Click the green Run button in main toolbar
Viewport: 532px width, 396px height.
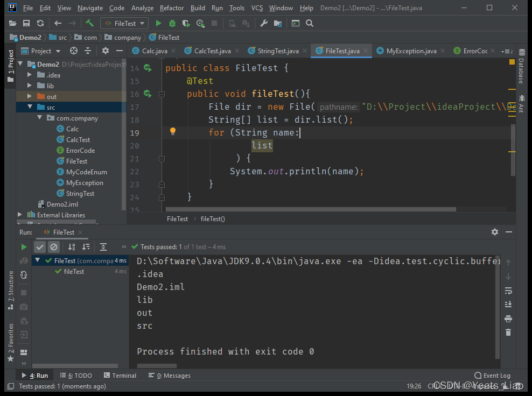point(158,23)
